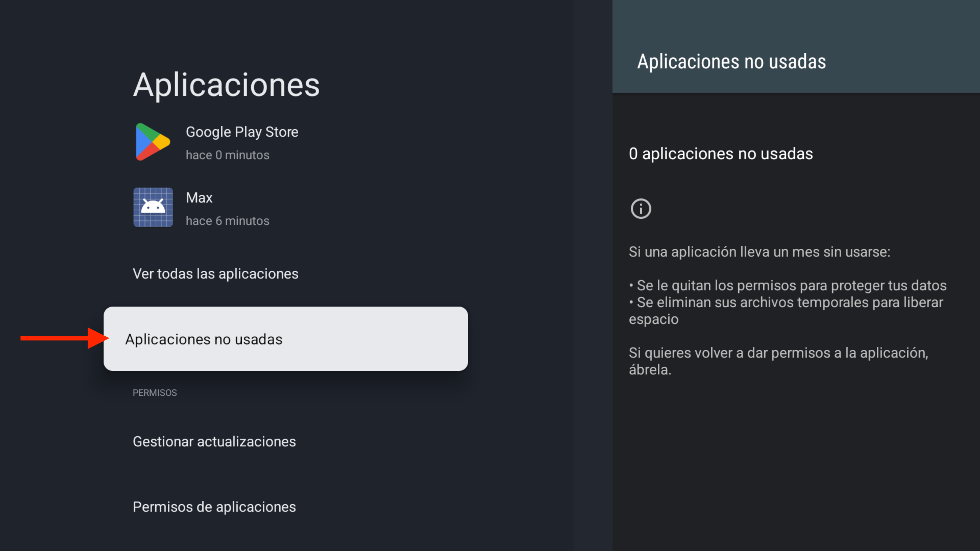
Task: Click 'Se eliminan sus archivos temporales' bullet
Action: (x=786, y=311)
